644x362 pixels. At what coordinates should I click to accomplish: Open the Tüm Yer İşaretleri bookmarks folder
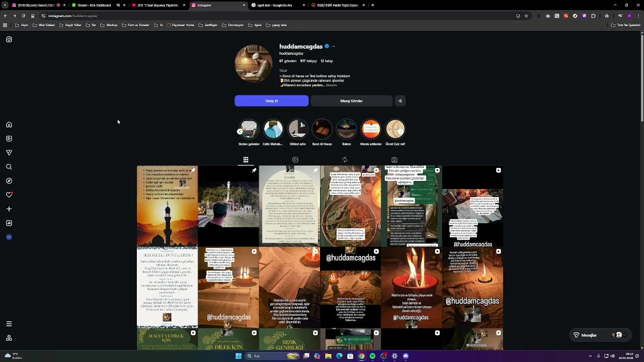pyautogui.click(x=626, y=25)
